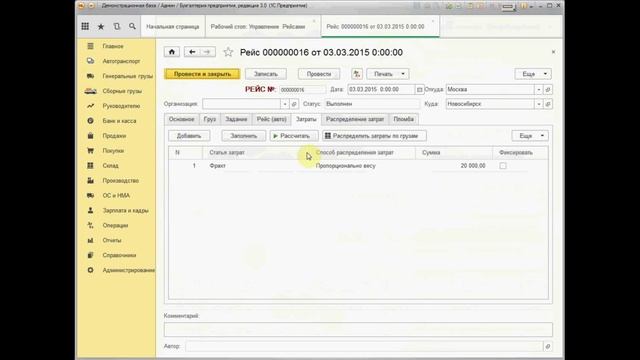Open the Банк и касса section
The image size is (640, 360).
(x=119, y=121)
